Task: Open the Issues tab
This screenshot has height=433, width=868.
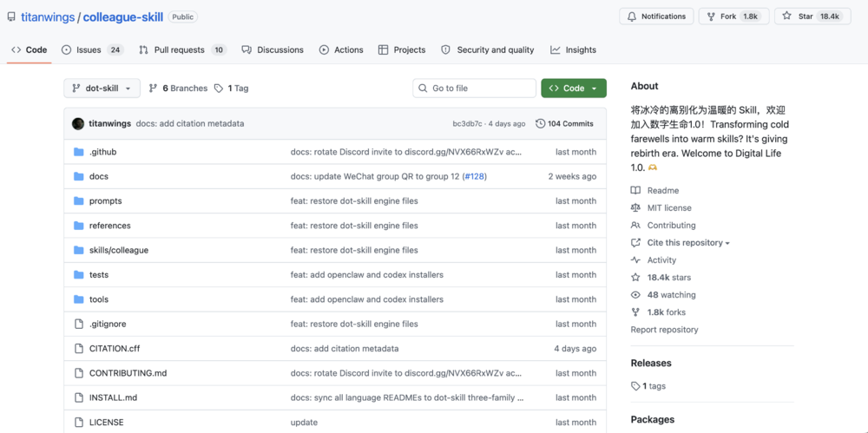Action: (x=93, y=49)
